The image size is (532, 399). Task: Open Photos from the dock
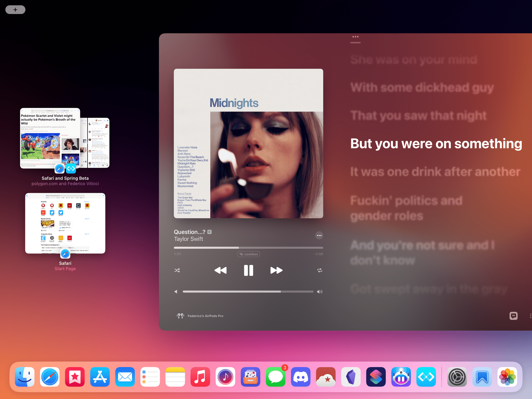pos(507,377)
